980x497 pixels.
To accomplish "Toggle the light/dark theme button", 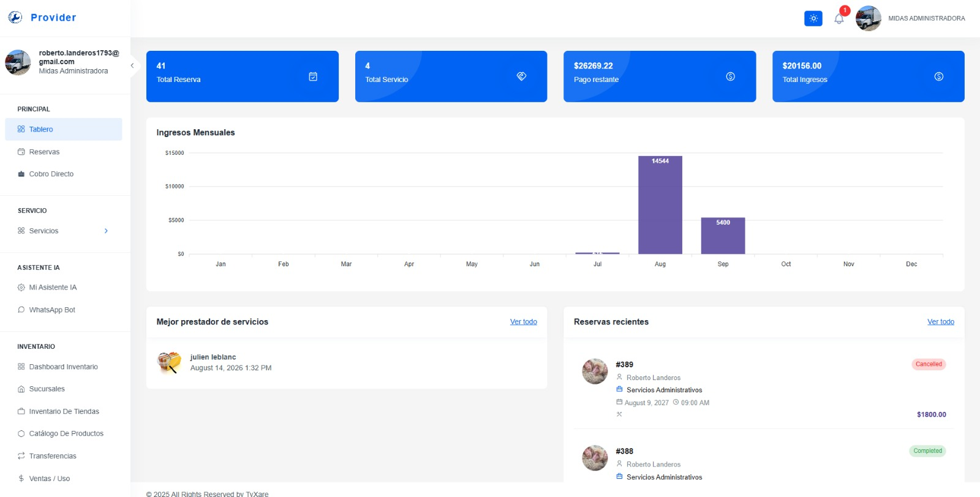I will pyautogui.click(x=813, y=18).
